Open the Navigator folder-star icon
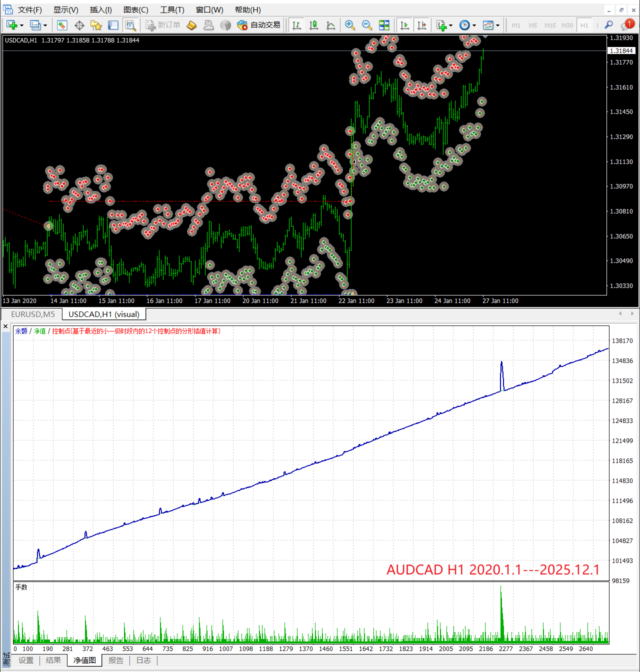Viewport: 640px width, 672px height. (x=96, y=25)
